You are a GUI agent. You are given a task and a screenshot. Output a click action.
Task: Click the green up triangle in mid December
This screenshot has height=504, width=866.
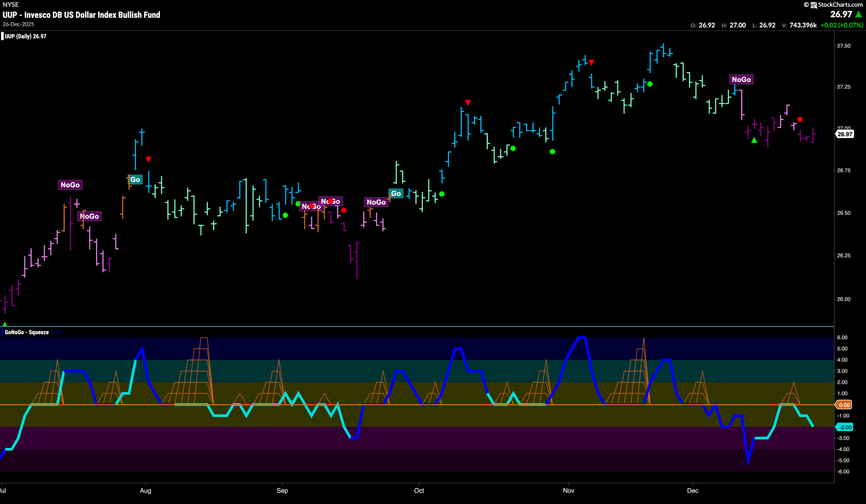click(x=754, y=140)
